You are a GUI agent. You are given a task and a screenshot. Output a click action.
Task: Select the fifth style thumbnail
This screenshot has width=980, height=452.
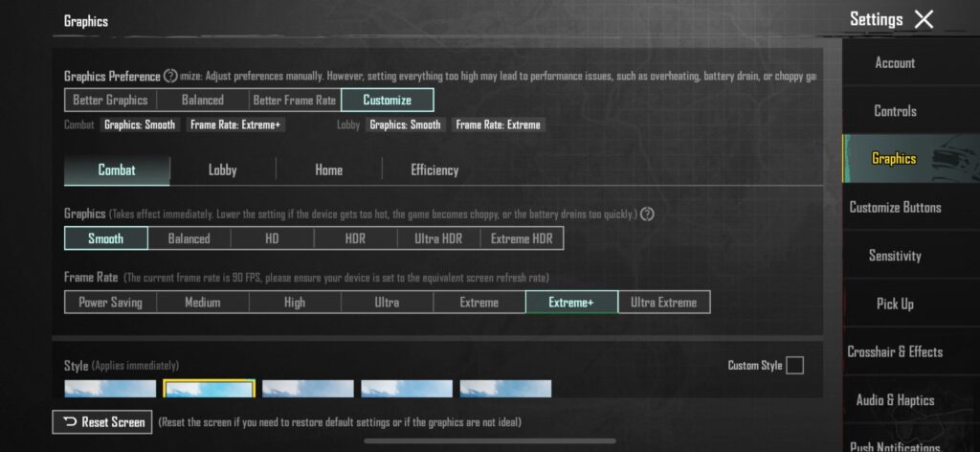[x=505, y=388]
